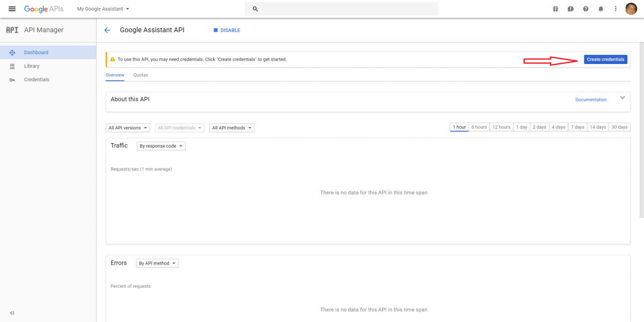Image resolution: width=644 pixels, height=322 pixels.
Task: Select Credentials in the sidebar
Action: tap(36, 79)
